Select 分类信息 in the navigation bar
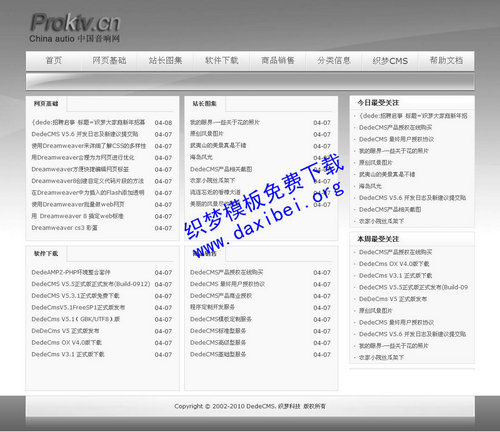The height and width of the screenshot is (432, 500). point(334,60)
